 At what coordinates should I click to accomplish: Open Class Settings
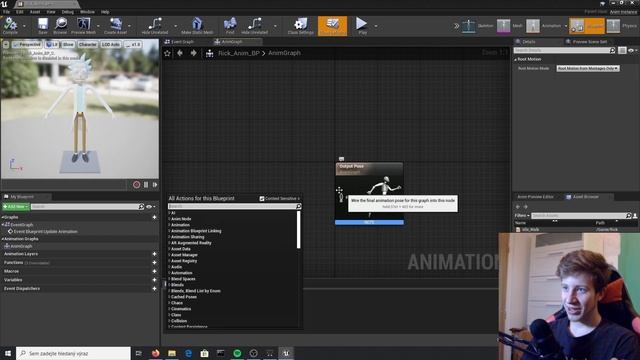pos(301,26)
